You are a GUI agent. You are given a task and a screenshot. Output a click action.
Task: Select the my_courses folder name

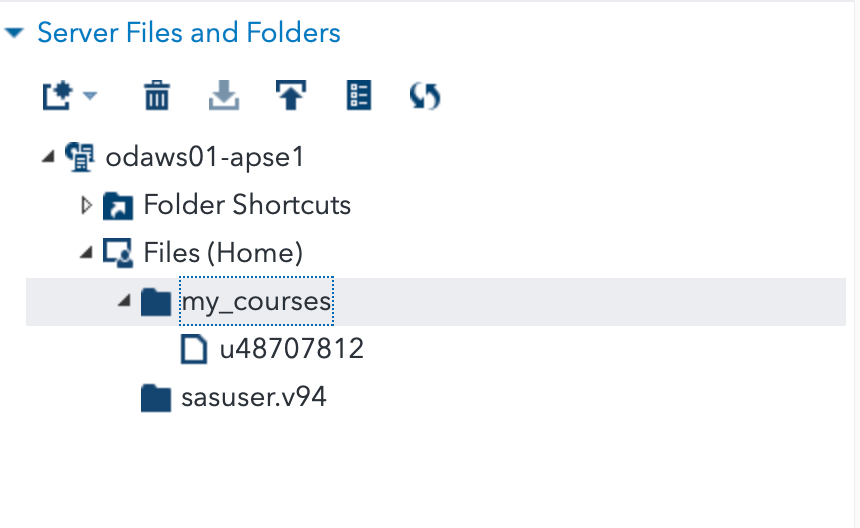[256, 301]
